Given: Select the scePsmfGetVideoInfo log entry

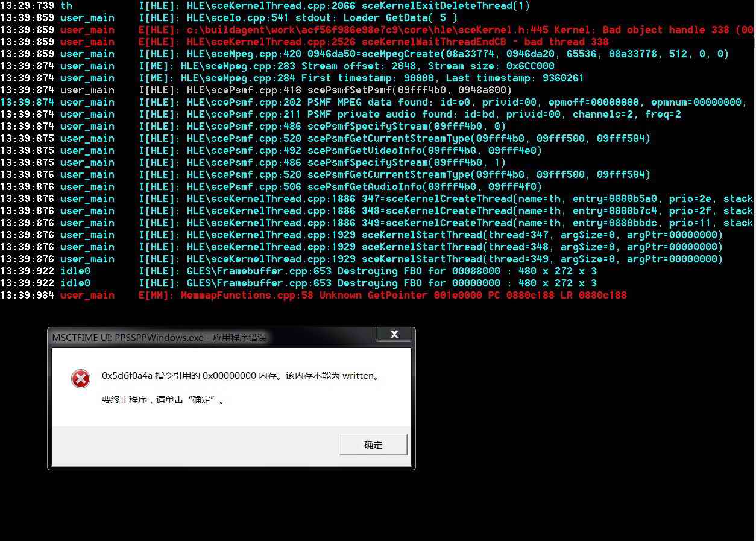Looking at the screenshot, I should 362,150.
